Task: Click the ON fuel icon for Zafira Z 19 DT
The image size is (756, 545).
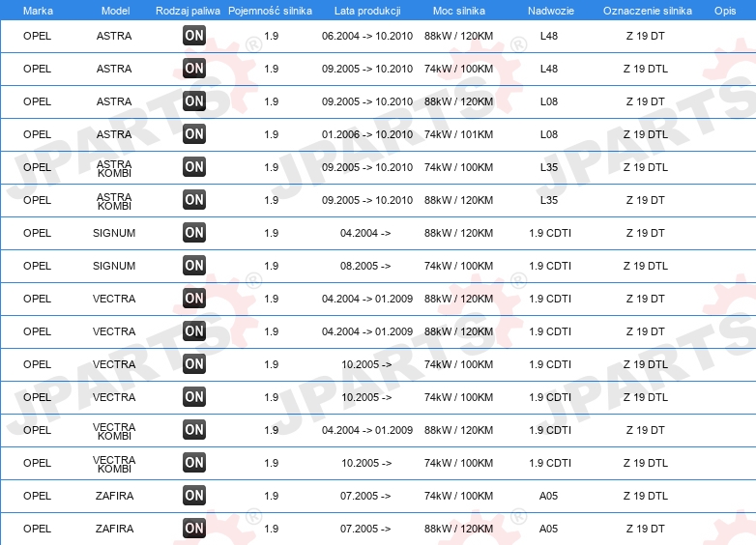Action: [194, 529]
